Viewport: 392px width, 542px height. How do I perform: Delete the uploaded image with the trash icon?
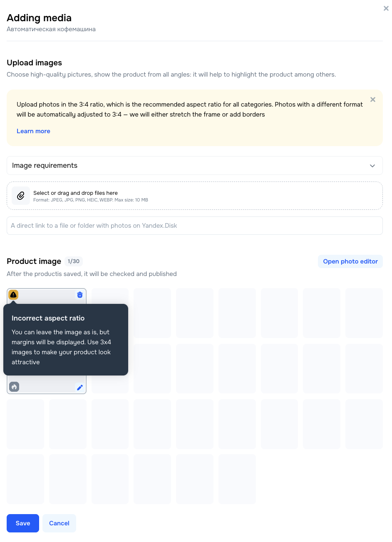click(x=80, y=295)
